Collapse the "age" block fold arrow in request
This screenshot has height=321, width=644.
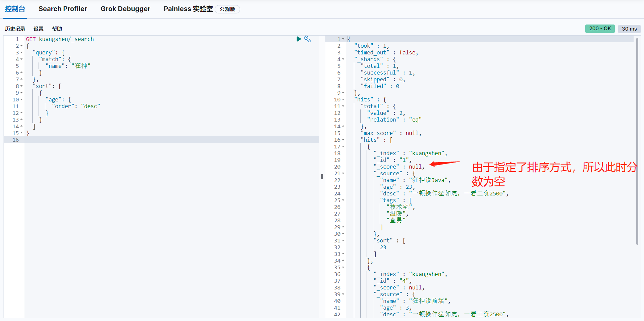coord(21,99)
